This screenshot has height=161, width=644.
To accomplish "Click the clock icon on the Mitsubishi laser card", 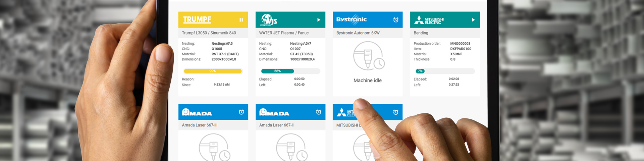I will coord(396,112).
